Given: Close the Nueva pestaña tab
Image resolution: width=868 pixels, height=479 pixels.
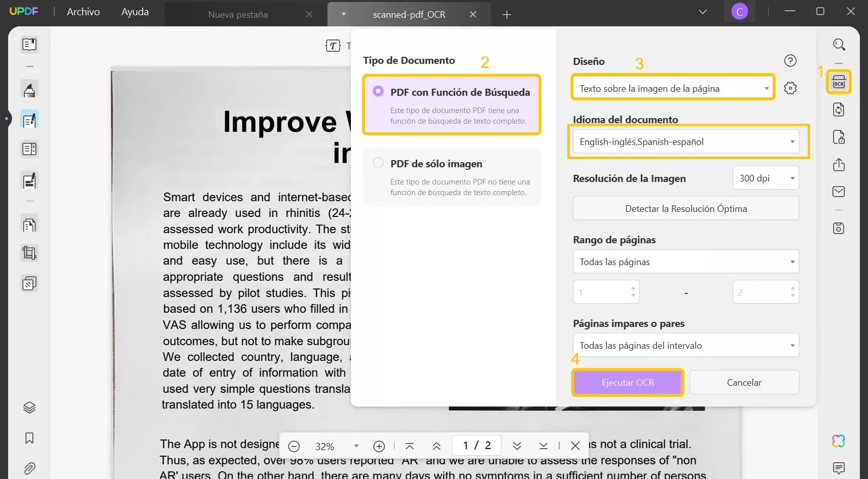Looking at the screenshot, I should [309, 15].
